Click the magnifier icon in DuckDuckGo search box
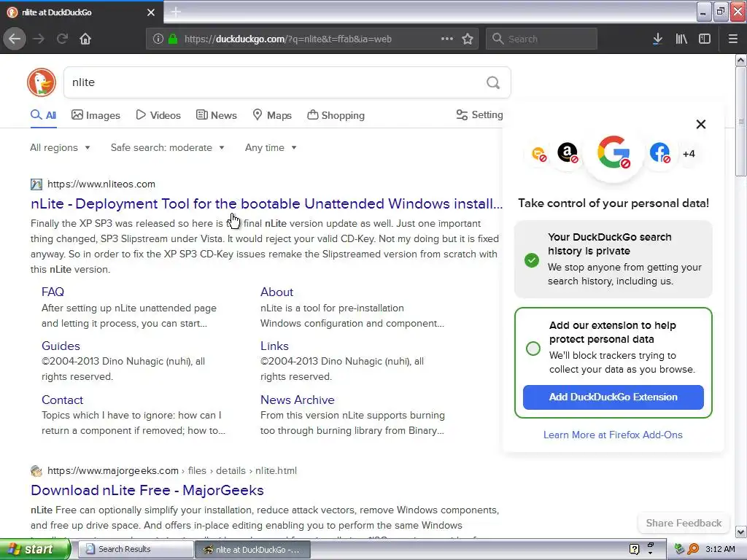The height and width of the screenshot is (560, 747). point(493,83)
